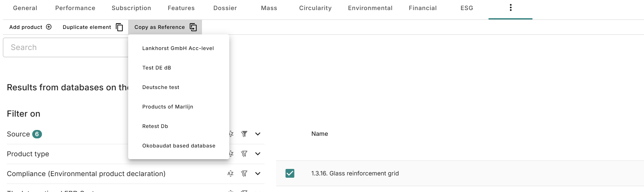Click the Name column header
644x192 pixels.
[319, 134]
